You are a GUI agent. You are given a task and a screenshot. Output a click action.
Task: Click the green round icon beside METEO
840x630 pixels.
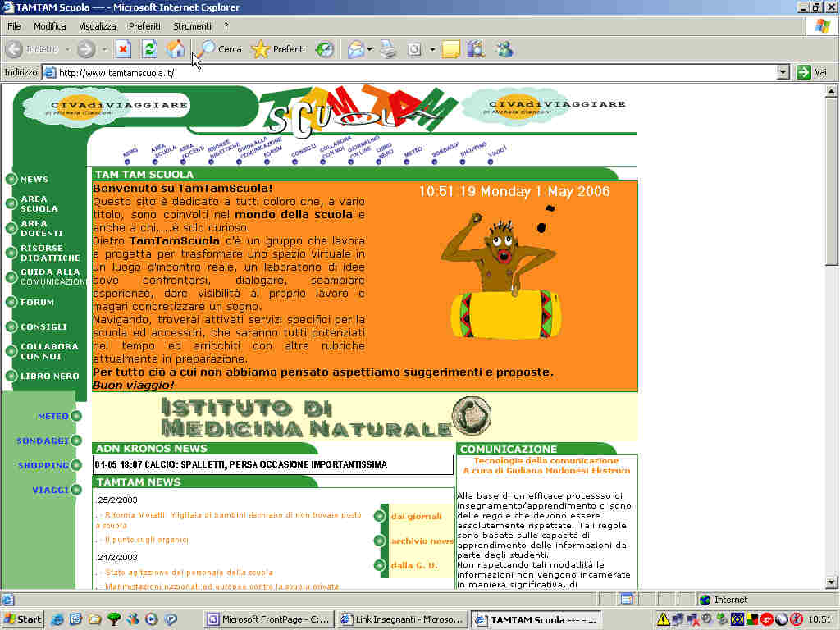coord(76,416)
